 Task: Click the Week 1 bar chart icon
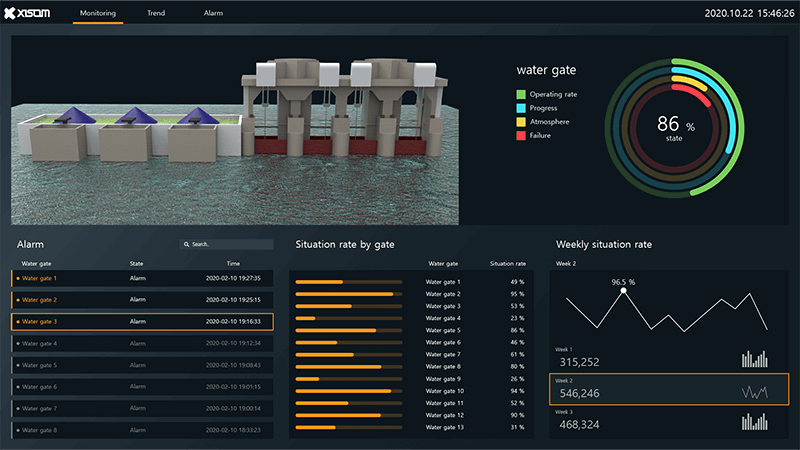pyautogui.click(x=755, y=358)
